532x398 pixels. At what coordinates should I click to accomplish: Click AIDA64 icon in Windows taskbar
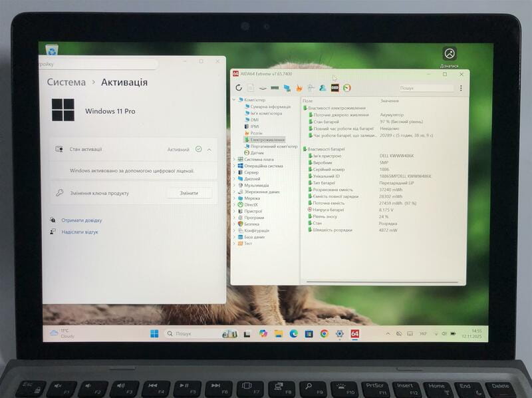tap(355, 333)
